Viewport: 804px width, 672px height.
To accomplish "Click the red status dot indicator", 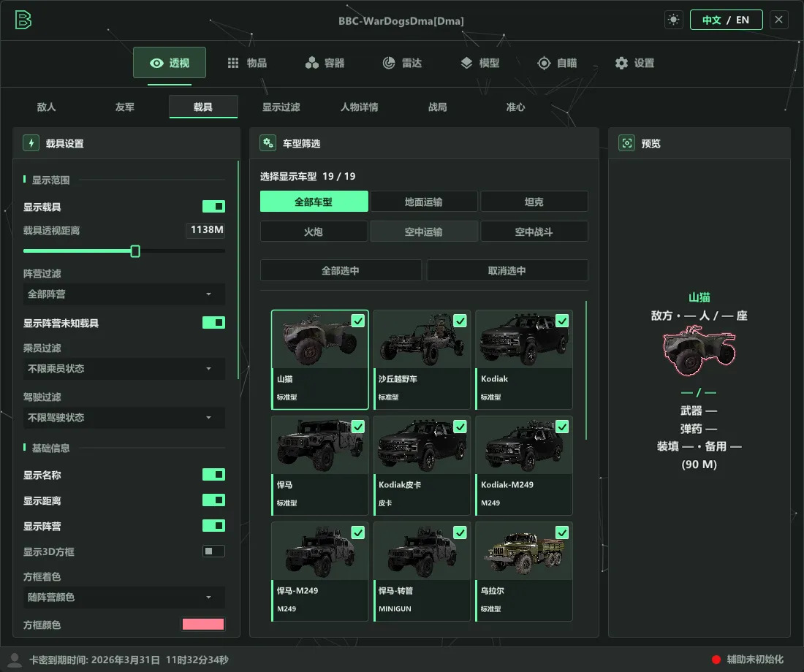I will point(716,660).
